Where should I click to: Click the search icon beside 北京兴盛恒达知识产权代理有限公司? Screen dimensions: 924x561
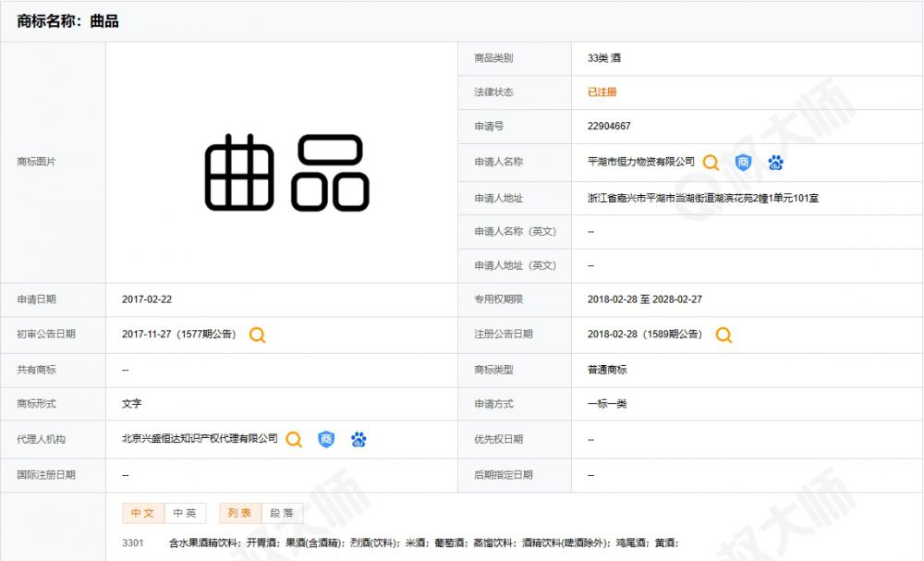coord(294,439)
